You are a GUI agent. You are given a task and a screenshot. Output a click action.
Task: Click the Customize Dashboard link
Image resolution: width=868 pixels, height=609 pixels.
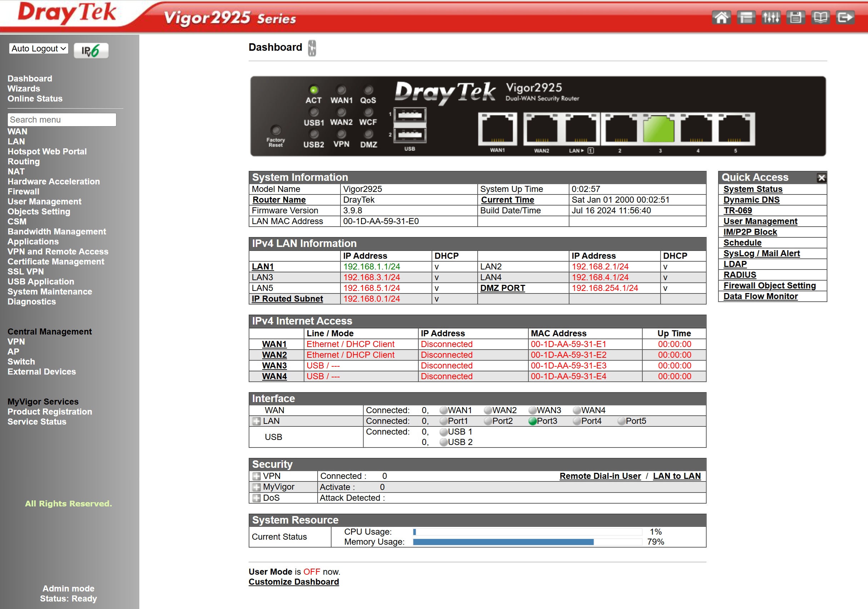coord(294,582)
